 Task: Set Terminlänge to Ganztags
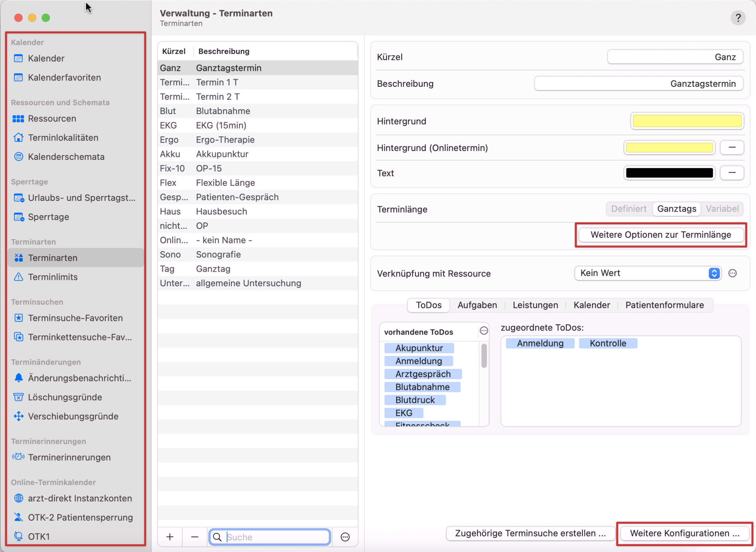click(676, 209)
